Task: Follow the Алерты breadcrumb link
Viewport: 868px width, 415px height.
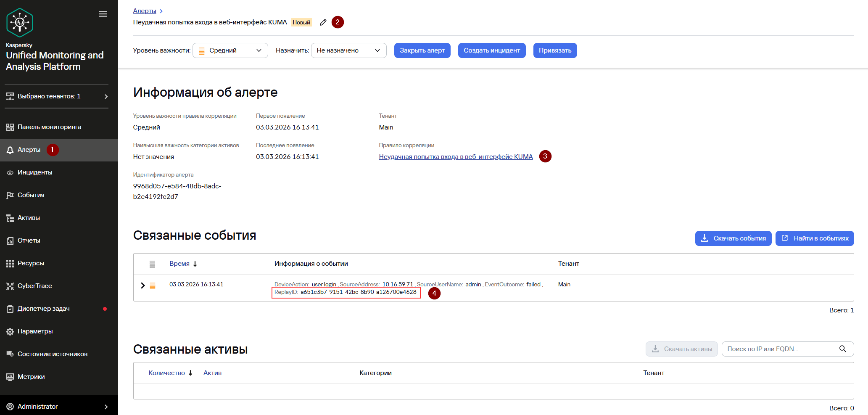Action: [145, 11]
